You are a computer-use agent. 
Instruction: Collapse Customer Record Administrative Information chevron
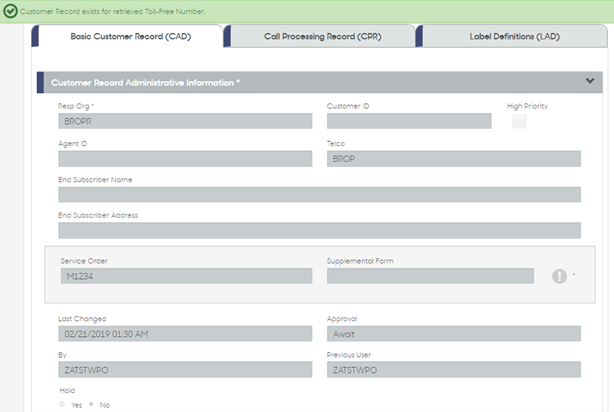[590, 81]
